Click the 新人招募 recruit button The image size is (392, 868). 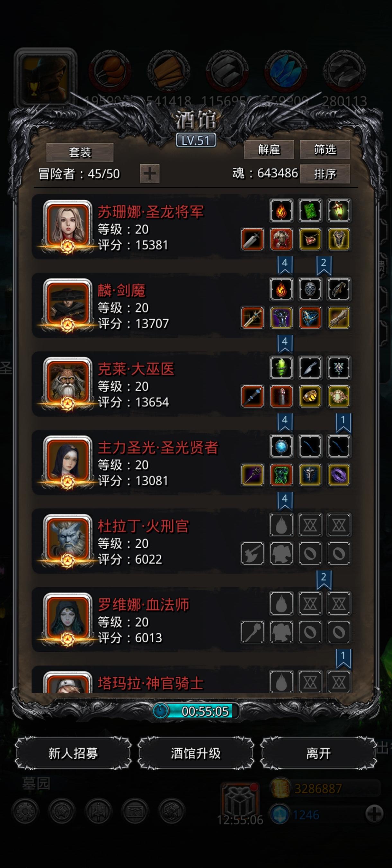[73, 753]
